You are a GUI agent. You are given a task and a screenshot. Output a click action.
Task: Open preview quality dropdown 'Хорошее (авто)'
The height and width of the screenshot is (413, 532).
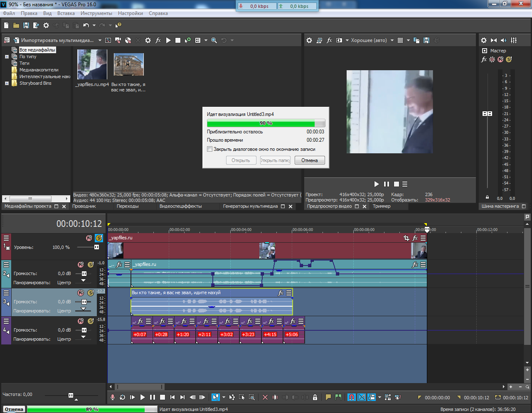coord(372,40)
